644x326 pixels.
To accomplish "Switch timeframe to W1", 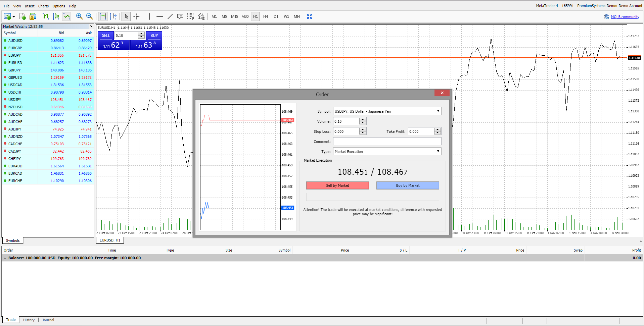I will pos(286,16).
